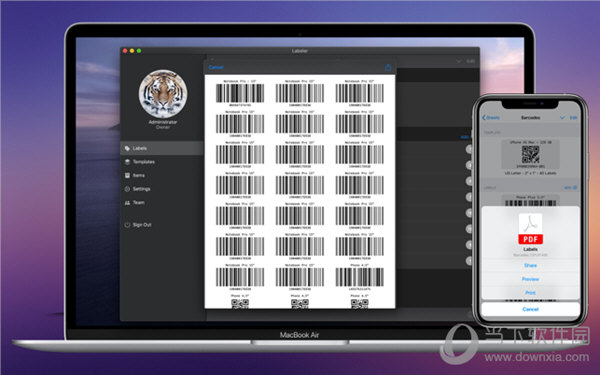
Task: Tap Cancel on the phone action sheet
Action: 530,309
